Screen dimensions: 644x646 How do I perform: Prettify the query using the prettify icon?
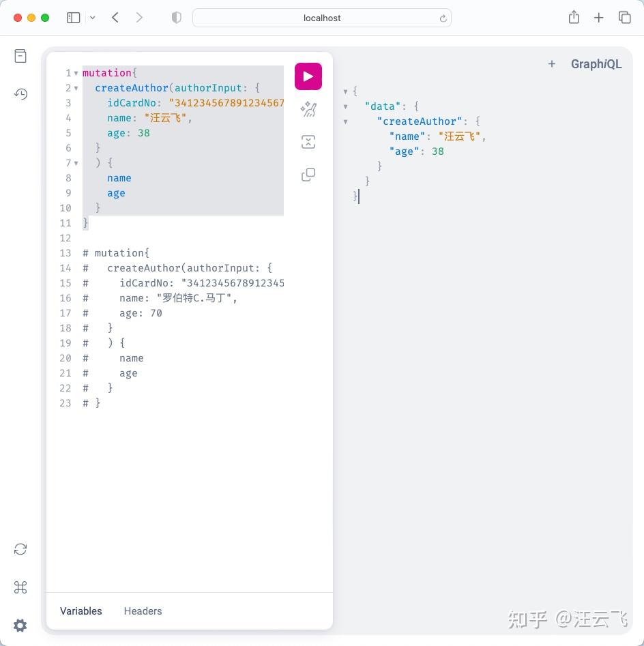(308, 109)
